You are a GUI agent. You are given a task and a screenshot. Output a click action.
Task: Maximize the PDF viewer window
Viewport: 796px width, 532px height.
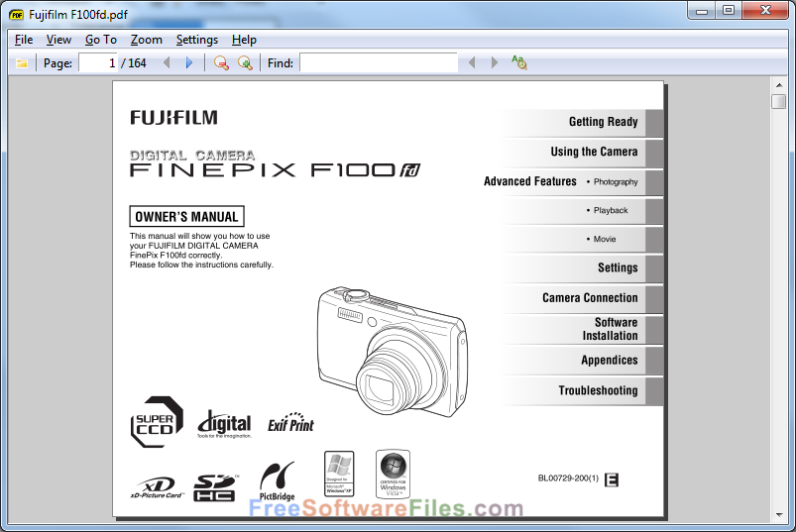[x=729, y=11]
